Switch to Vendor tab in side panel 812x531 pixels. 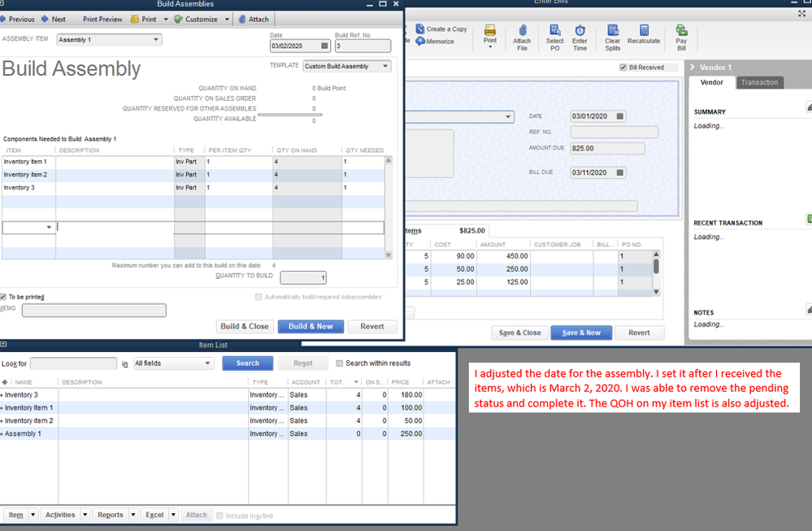tap(711, 82)
